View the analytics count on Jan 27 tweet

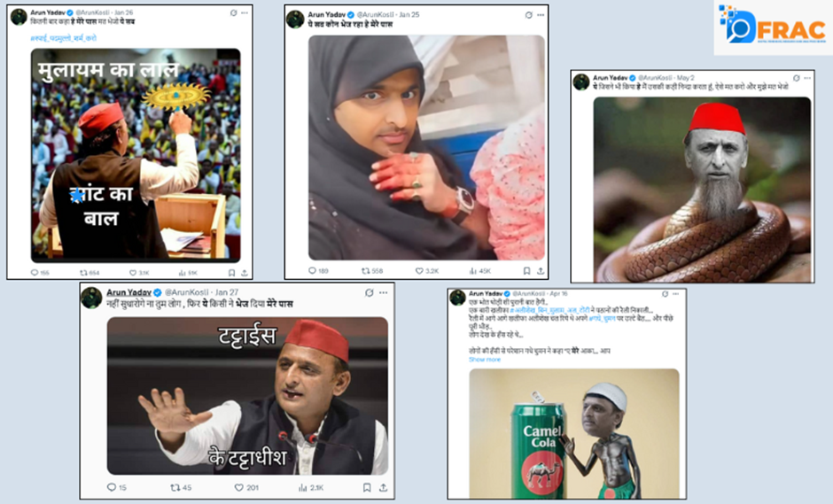pyautogui.click(x=311, y=487)
